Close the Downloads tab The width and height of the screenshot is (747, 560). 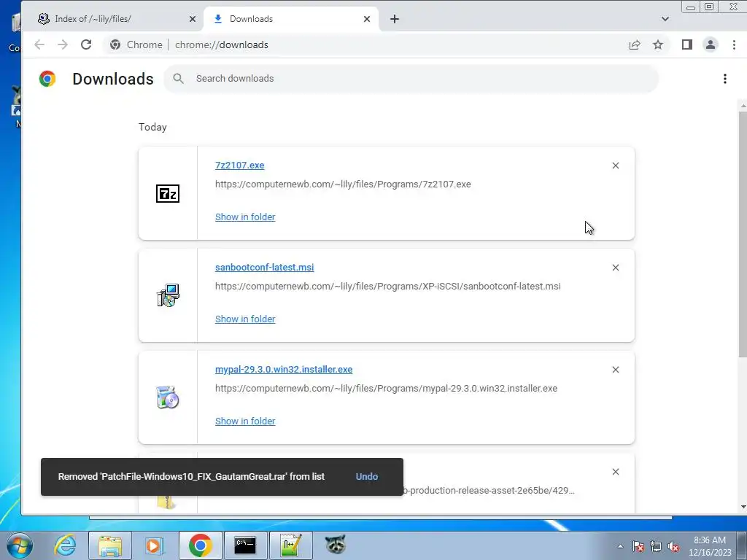pyautogui.click(x=366, y=19)
